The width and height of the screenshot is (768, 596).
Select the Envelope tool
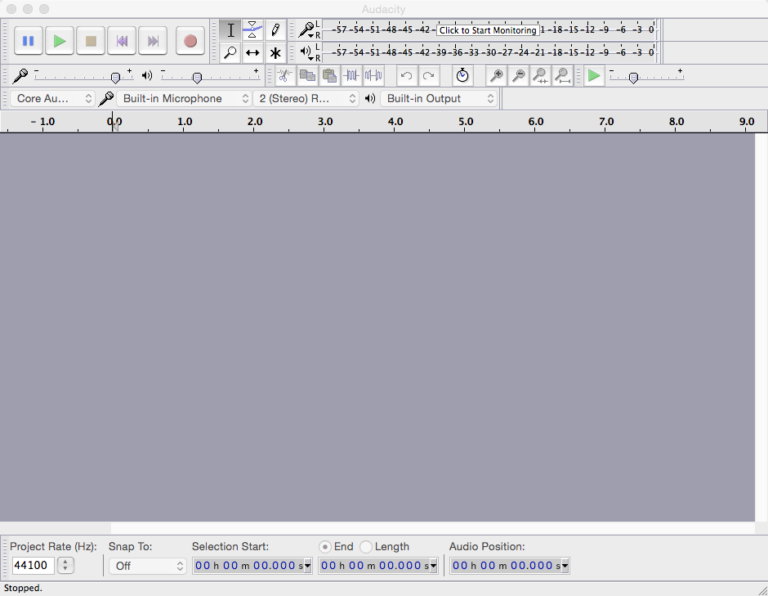pyautogui.click(x=253, y=30)
